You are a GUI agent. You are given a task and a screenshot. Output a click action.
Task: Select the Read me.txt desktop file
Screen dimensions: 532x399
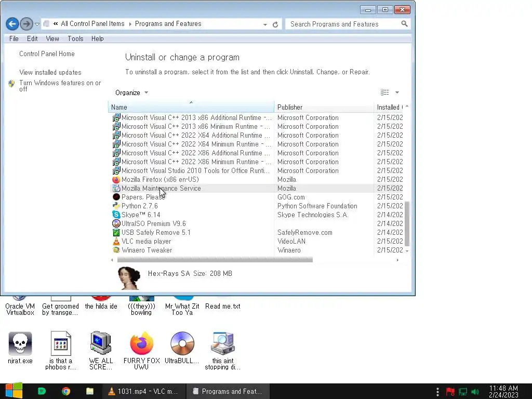click(x=222, y=305)
